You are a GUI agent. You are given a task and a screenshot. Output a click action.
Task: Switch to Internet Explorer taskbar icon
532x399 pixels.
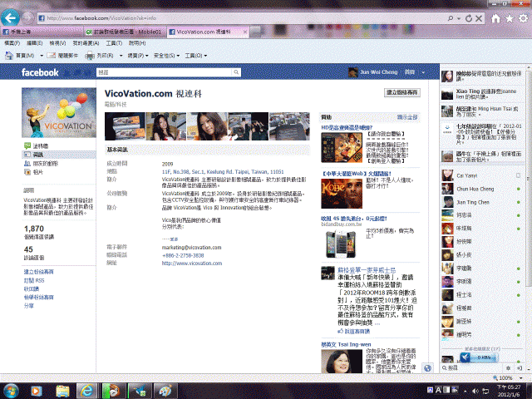coord(86,392)
